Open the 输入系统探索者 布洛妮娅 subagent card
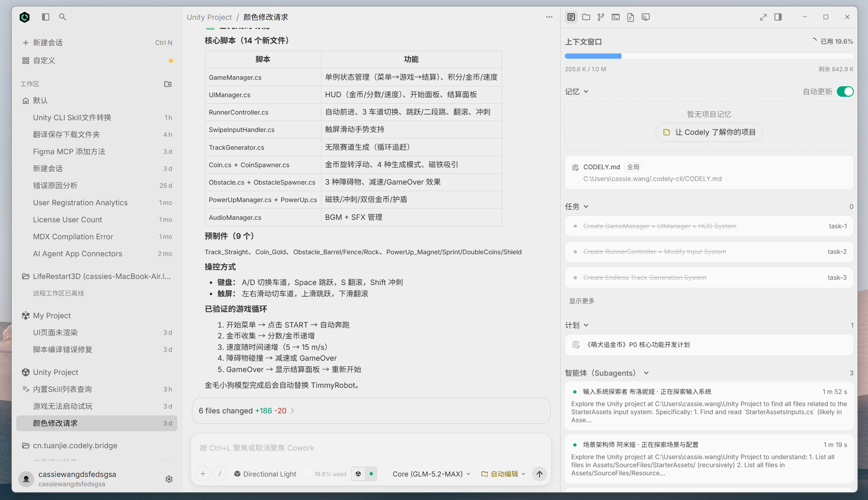 tap(709, 406)
